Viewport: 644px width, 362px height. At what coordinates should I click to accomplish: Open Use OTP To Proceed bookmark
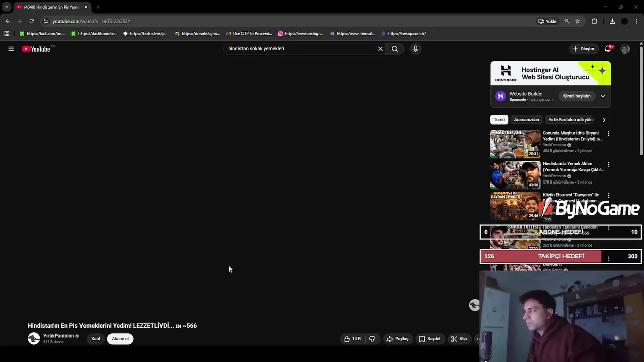(249, 34)
